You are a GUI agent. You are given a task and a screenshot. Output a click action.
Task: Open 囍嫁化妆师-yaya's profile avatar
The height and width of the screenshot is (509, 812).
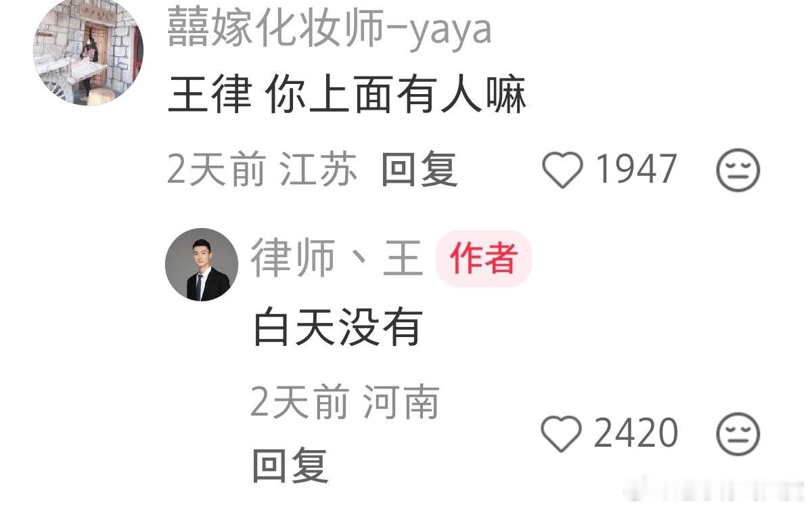click(88, 51)
